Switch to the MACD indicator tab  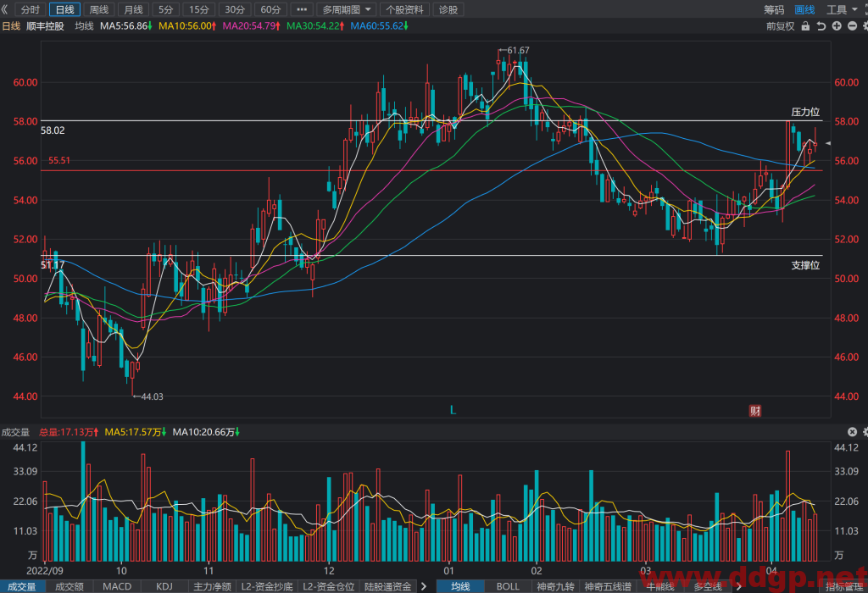tap(117, 586)
